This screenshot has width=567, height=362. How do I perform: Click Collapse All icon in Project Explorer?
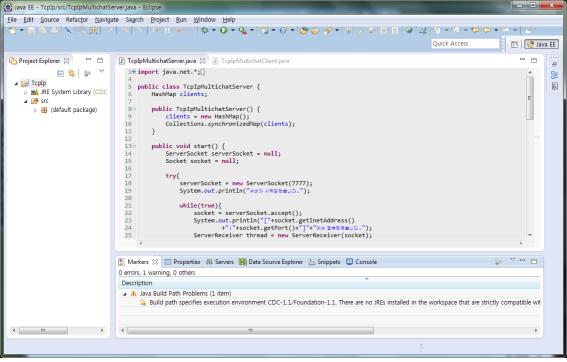tap(60, 74)
